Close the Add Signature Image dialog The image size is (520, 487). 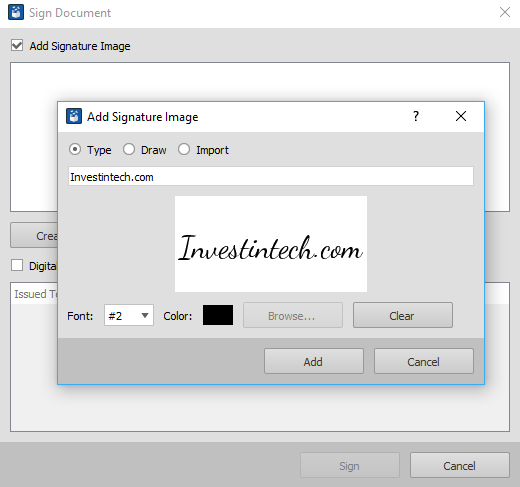click(x=461, y=116)
